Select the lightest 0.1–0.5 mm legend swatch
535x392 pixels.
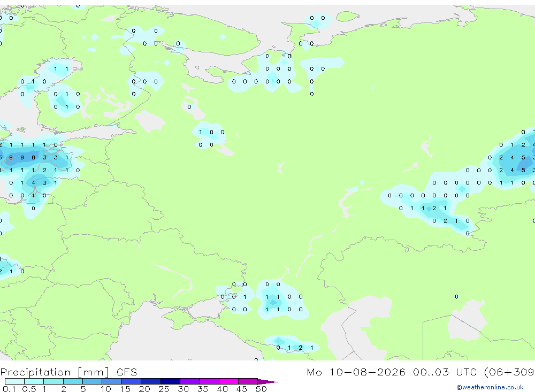[14, 381]
